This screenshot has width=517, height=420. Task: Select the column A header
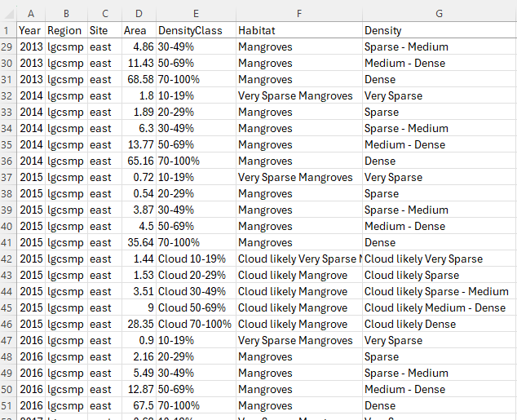pos(30,13)
